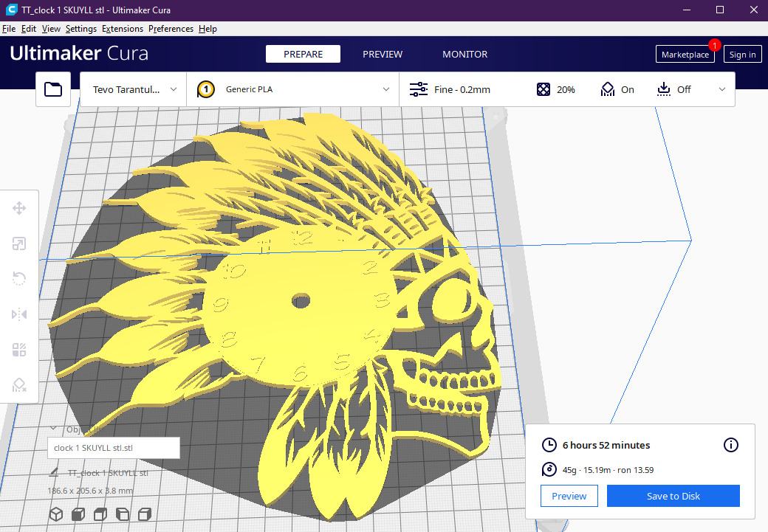
Task: Select the Scale tool
Action: [19, 243]
